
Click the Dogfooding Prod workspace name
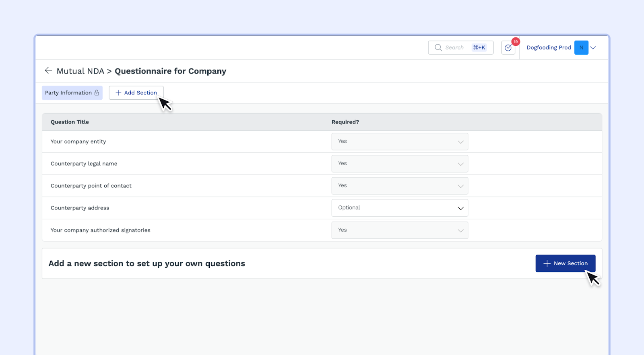[549, 47]
